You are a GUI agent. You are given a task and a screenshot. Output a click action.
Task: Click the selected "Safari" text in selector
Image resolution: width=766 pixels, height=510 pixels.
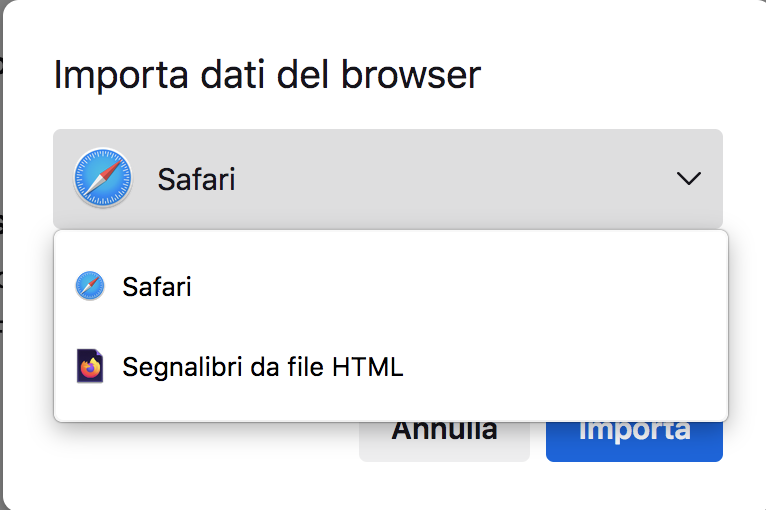click(x=196, y=180)
